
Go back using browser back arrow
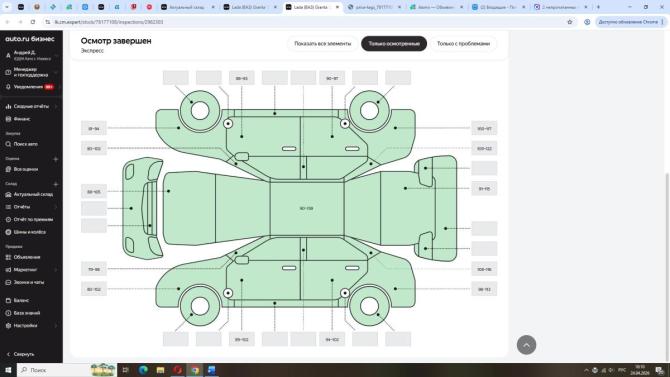pos(7,22)
